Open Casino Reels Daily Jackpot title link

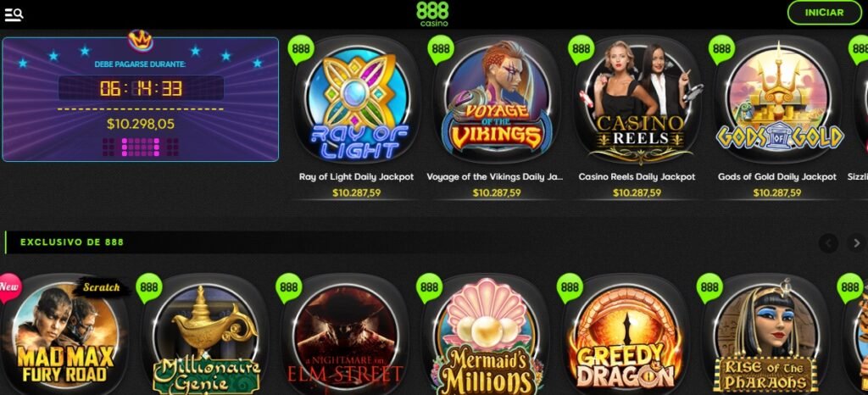(x=637, y=177)
